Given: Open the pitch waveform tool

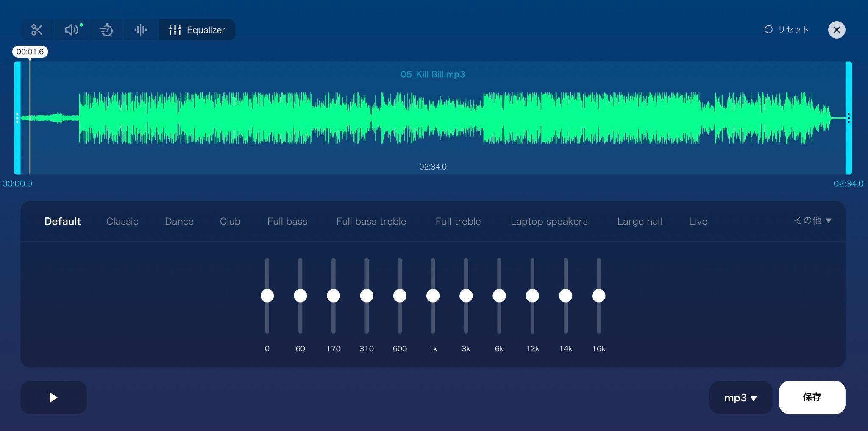Looking at the screenshot, I should [140, 30].
